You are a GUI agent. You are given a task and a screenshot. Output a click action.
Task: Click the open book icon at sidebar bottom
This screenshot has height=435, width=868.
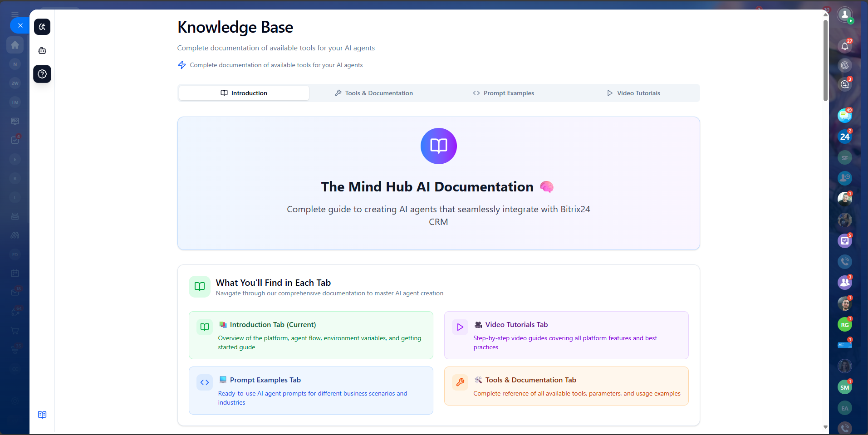point(42,415)
